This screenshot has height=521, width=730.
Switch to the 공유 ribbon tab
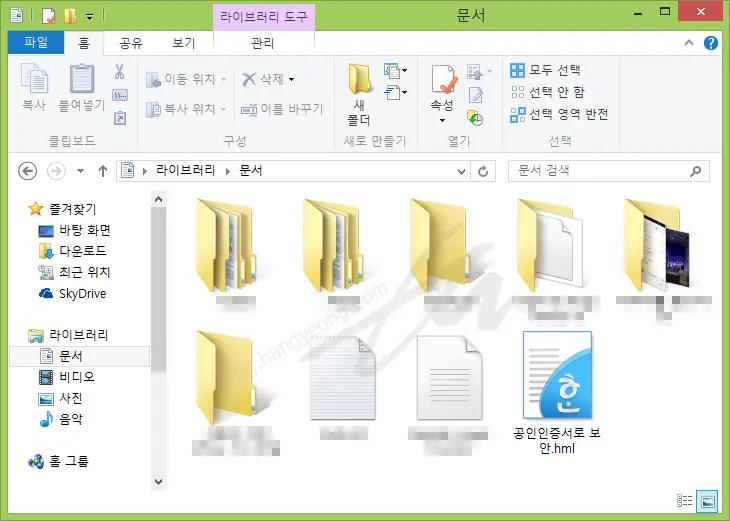[131, 43]
